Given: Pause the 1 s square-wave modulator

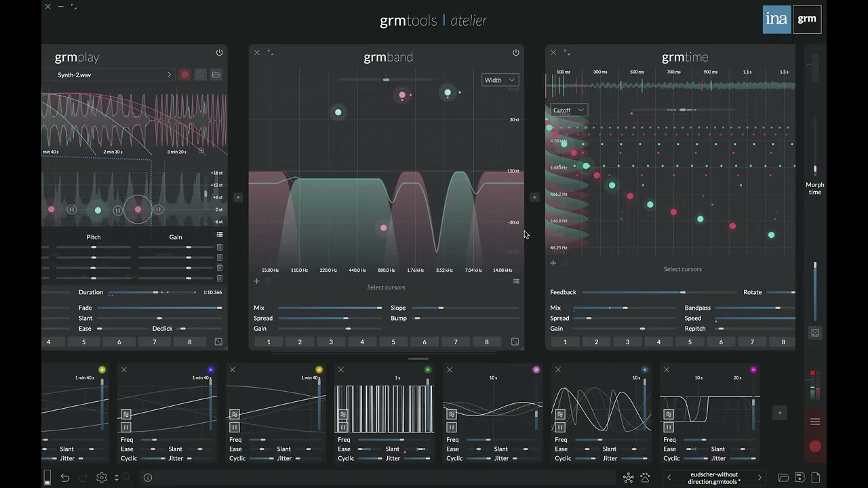Looking at the screenshot, I should (x=342, y=427).
